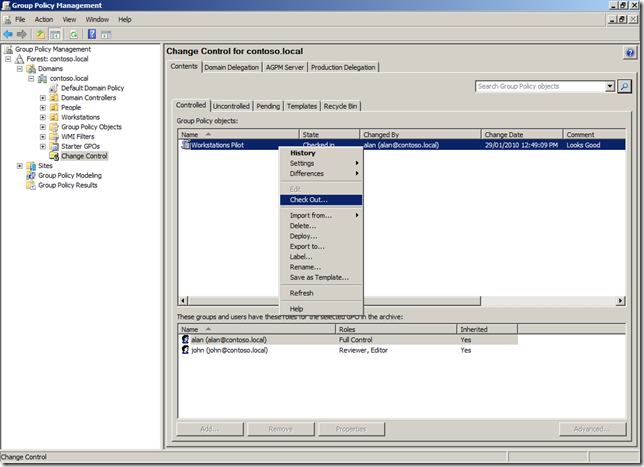Image resolution: width=644 pixels, height=467 pixels.
Task: Click the blue Help toolbar icon
Action: point(92,33)
